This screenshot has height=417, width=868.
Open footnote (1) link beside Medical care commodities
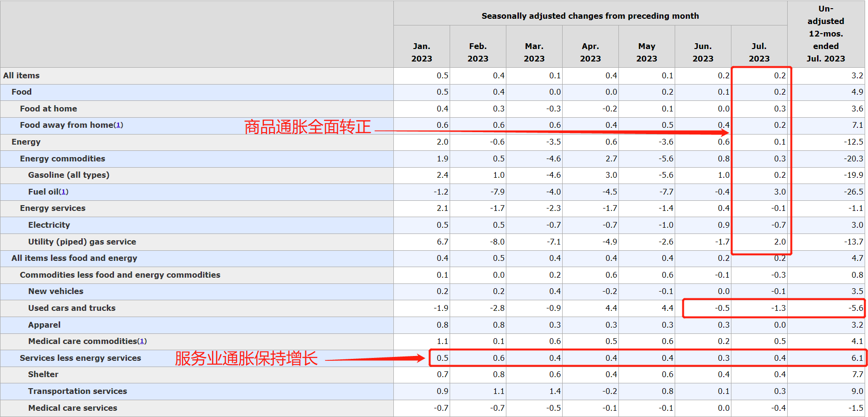click(142, 341)
